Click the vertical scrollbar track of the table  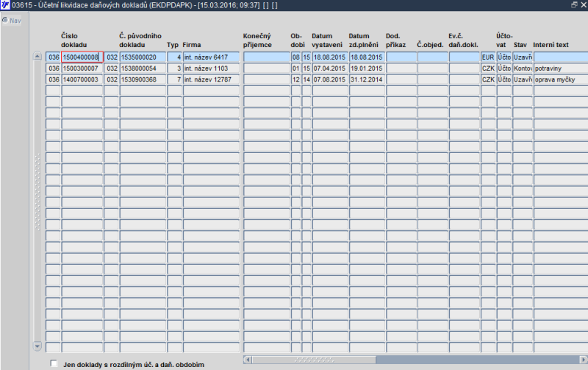tap(37, 201)
